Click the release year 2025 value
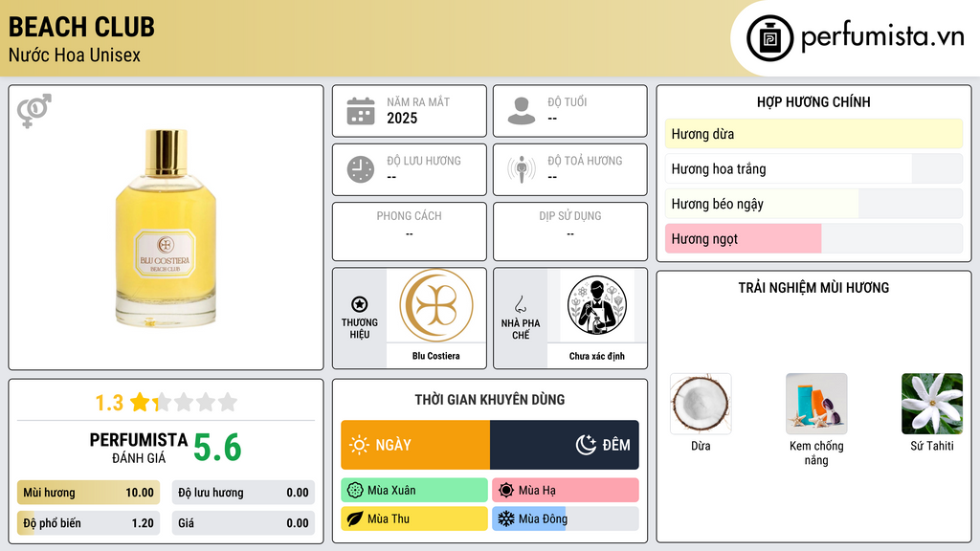This screenshot has width=980, height=551. pos(402,118)
